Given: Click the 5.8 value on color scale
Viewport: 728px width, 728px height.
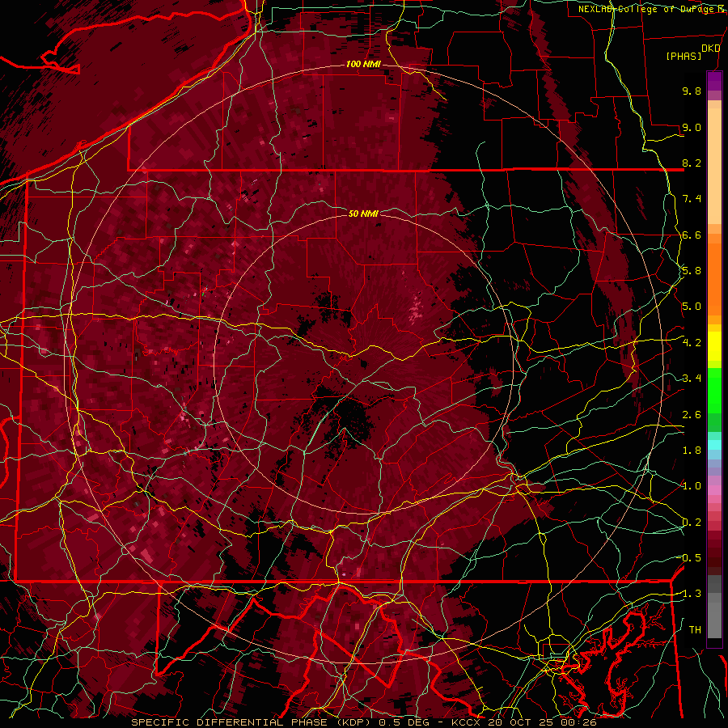Looking at the screenshot, I should (692, 271).
